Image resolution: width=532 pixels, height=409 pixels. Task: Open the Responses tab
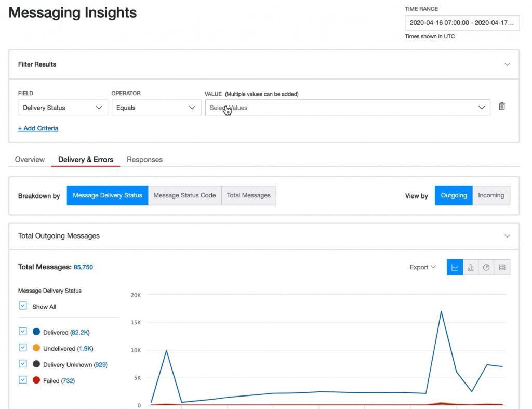[x=144, y=160]
